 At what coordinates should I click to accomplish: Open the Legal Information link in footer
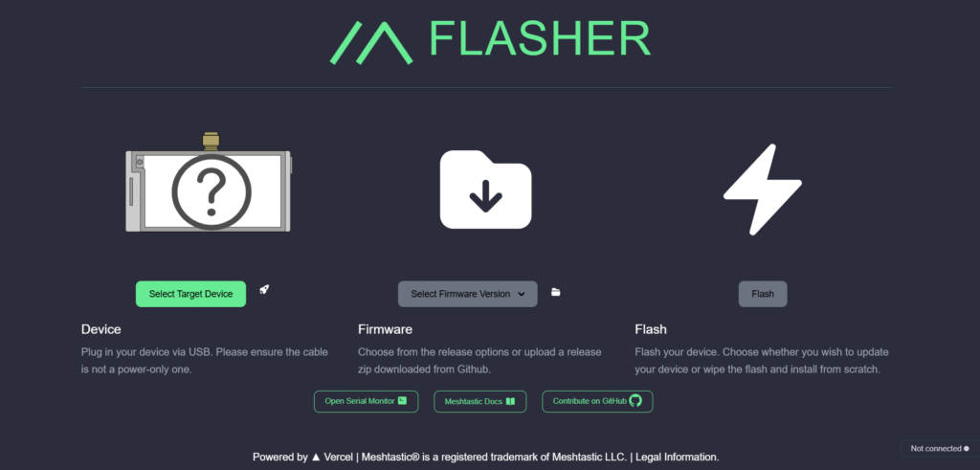coord(677,457)
